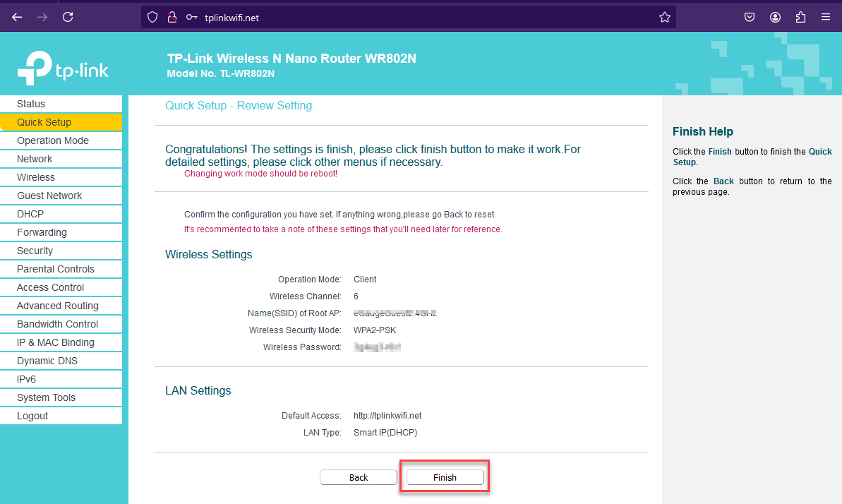Open the Firefox account icon

(x=775, y=17)
